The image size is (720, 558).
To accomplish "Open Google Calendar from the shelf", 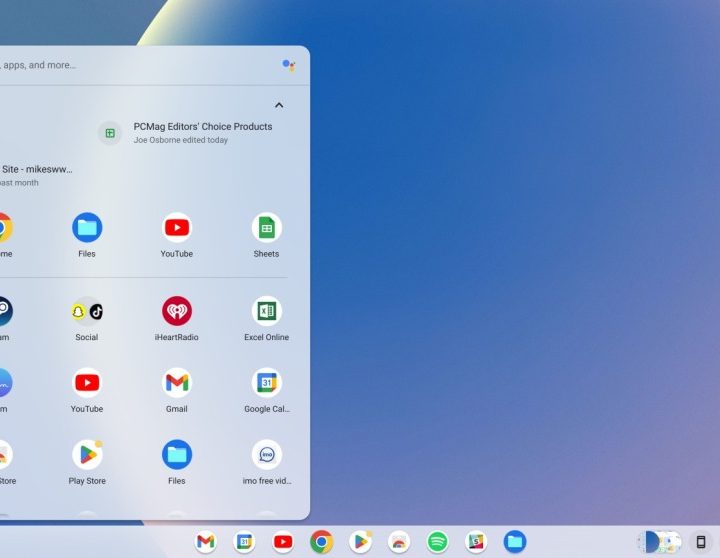I will [244, 542].
